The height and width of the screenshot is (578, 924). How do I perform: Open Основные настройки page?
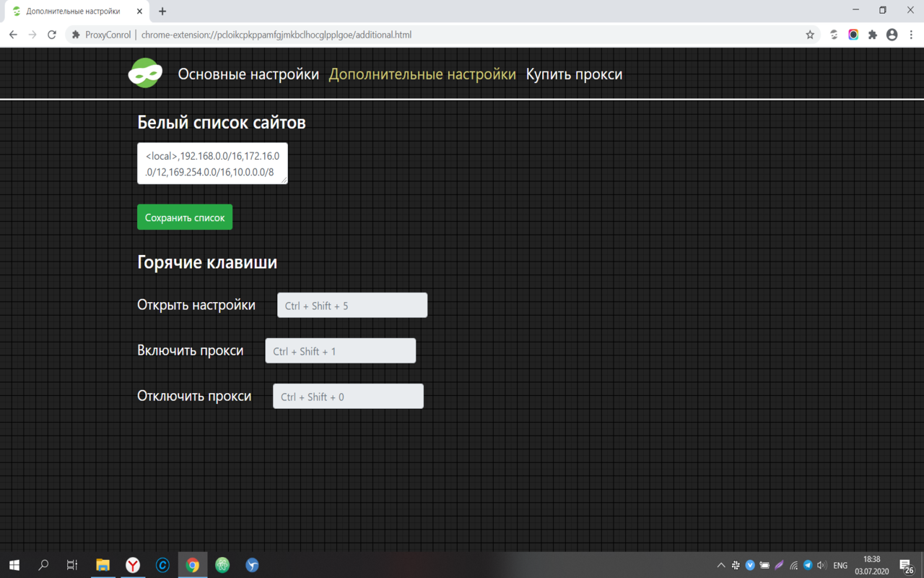[248, 74]
